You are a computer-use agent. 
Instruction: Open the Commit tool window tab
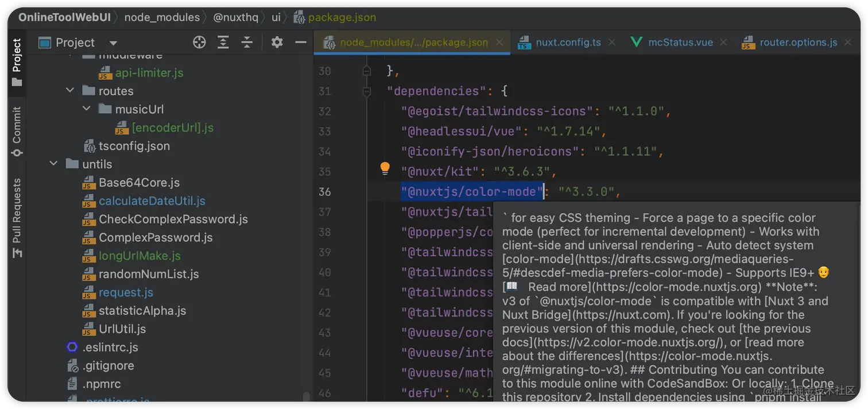(x=17, y=132)
